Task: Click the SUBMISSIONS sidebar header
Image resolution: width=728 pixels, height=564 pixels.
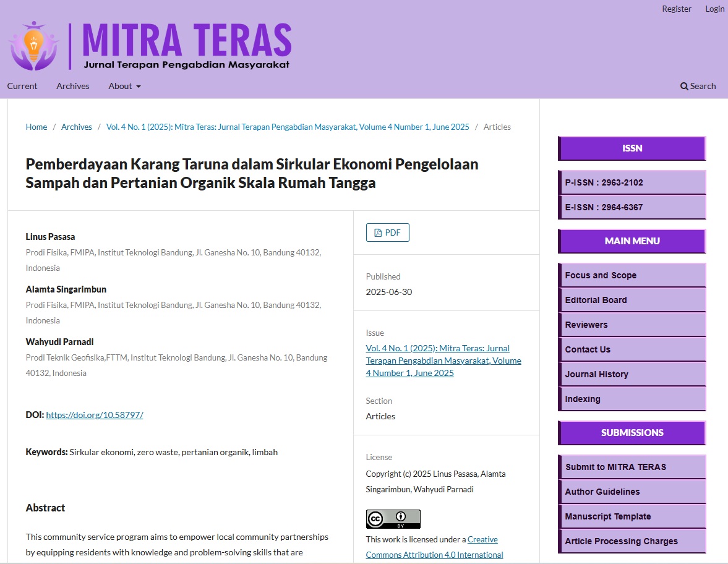Action: click(632, 433)
